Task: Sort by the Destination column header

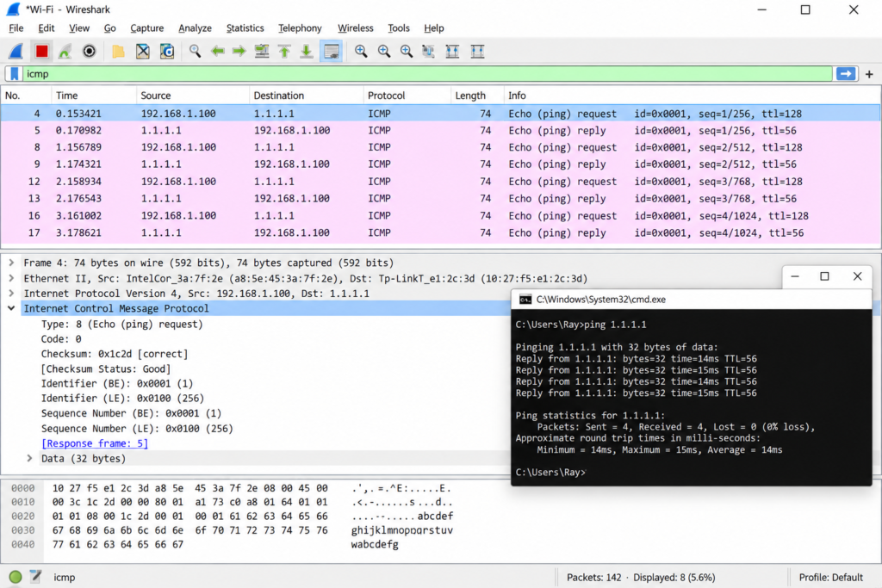Action: 306,96
